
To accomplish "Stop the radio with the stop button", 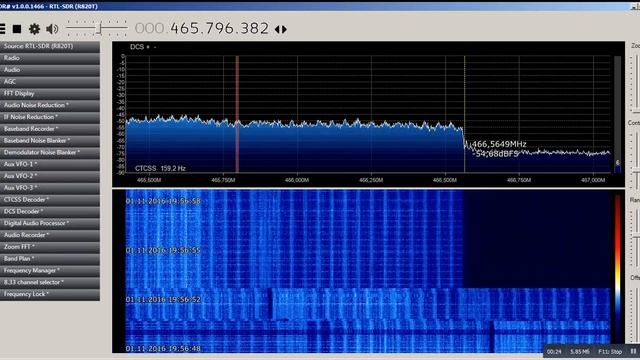I will pyautogui.click(x=17, y=29).
